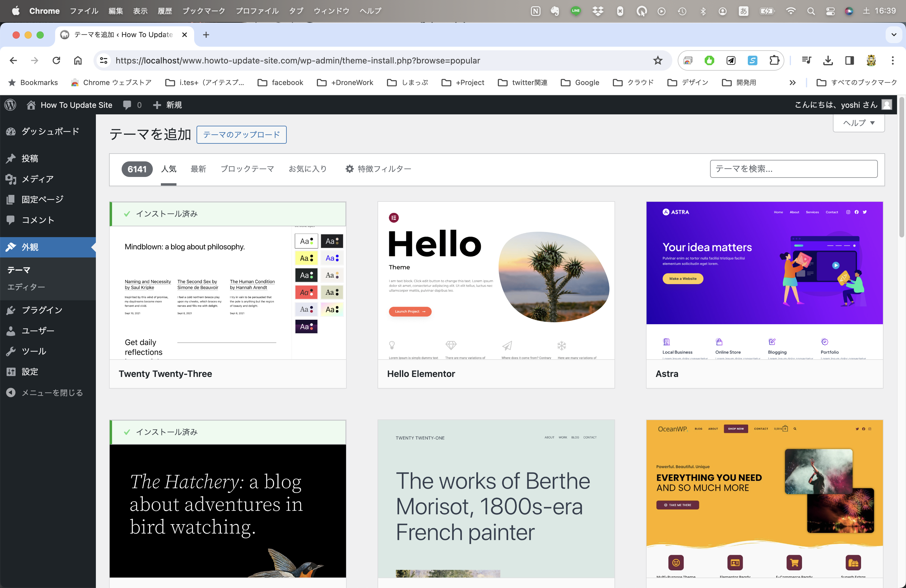Open テーマ submenu link
906x588 pixels.
coord(19,270)
